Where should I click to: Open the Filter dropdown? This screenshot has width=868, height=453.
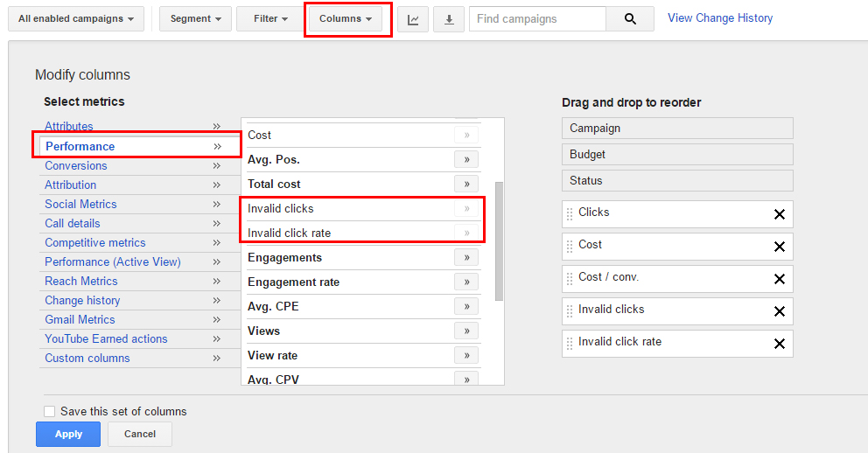270,19
